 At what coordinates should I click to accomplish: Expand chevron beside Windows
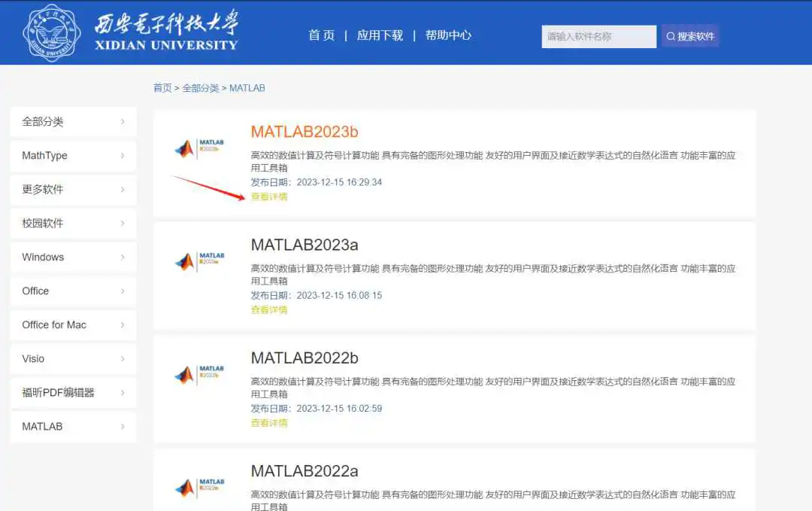coord(123,257)
